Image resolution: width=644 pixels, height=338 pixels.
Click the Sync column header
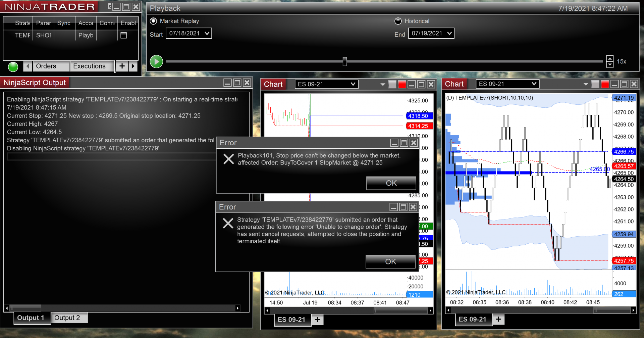(x=64, y=23)
